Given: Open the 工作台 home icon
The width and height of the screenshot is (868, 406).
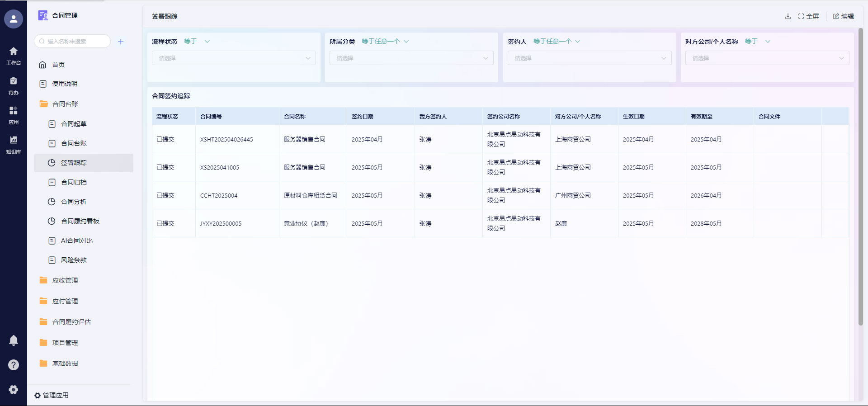Looking at the screenshot, I should pos(14,56).
